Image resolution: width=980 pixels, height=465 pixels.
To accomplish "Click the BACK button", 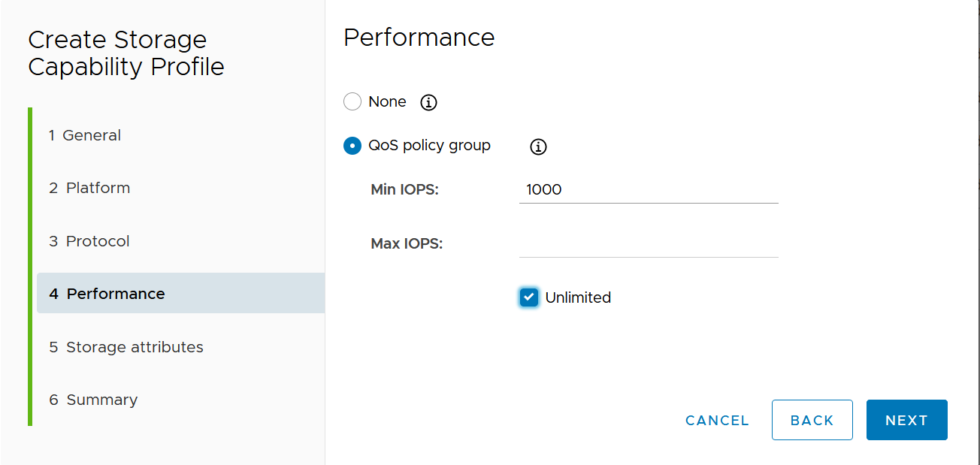I will (812, 420).
